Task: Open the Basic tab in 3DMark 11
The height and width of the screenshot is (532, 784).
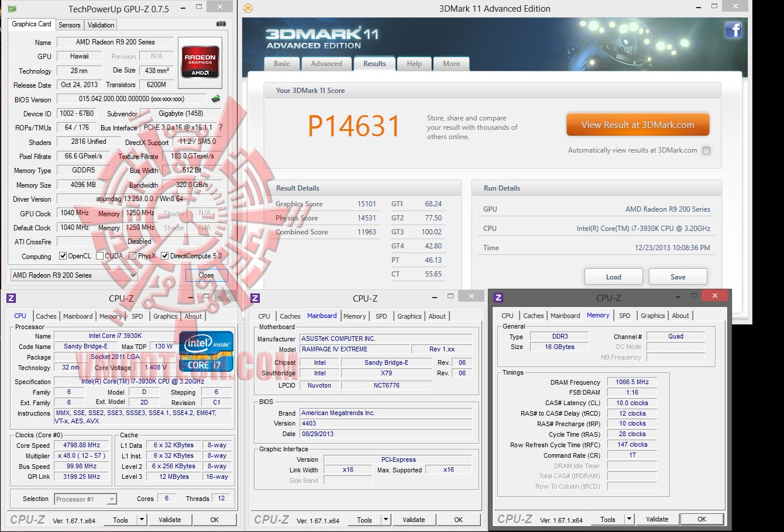Action: (x=282, y=64)
